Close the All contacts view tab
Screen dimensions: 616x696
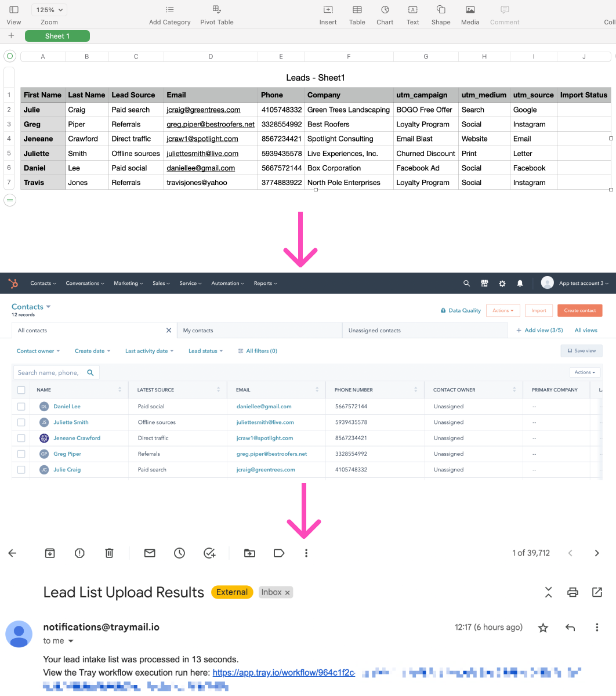click(x=169, y=330)
